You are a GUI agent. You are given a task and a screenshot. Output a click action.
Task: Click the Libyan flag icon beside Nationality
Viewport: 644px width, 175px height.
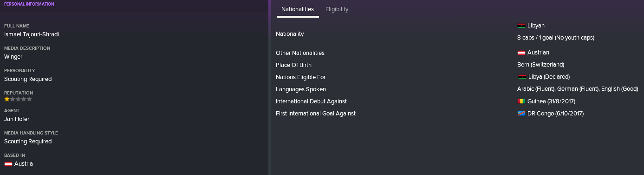[521, 26]
